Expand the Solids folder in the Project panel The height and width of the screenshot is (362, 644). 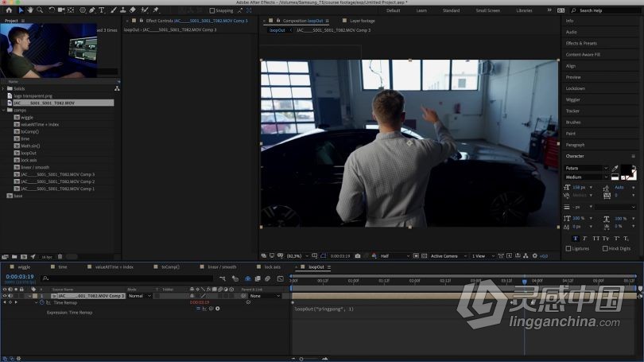point(4,88)
